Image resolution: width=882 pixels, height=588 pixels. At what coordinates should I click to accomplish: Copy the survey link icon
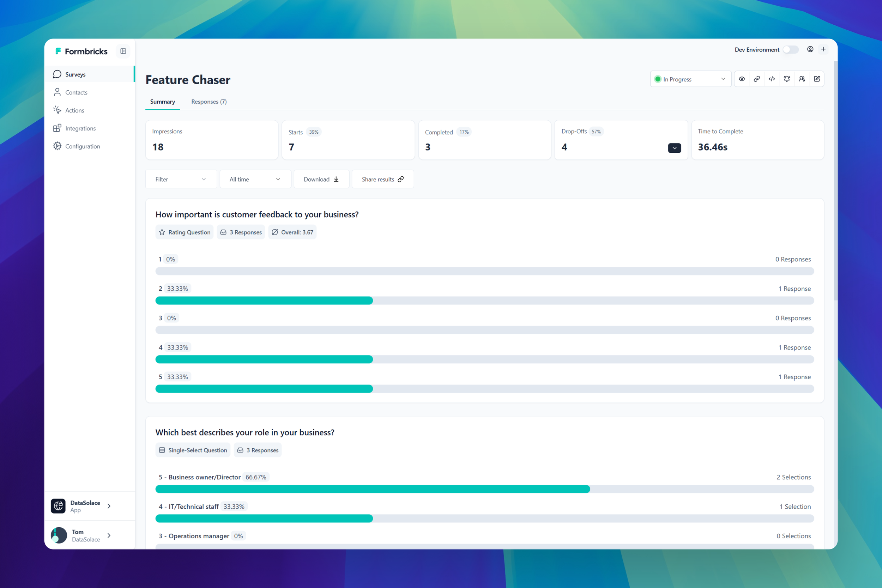click(757, 79)
